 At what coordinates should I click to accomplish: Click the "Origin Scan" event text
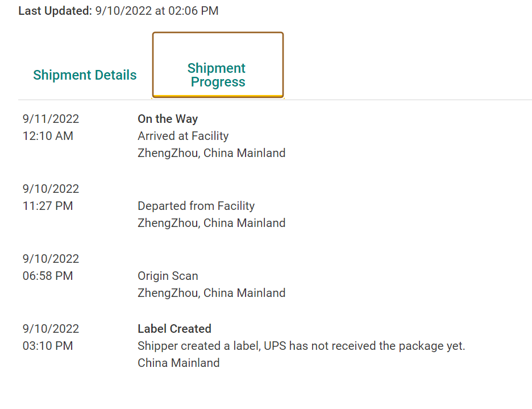pyautogui.click(x=168, y=276)
